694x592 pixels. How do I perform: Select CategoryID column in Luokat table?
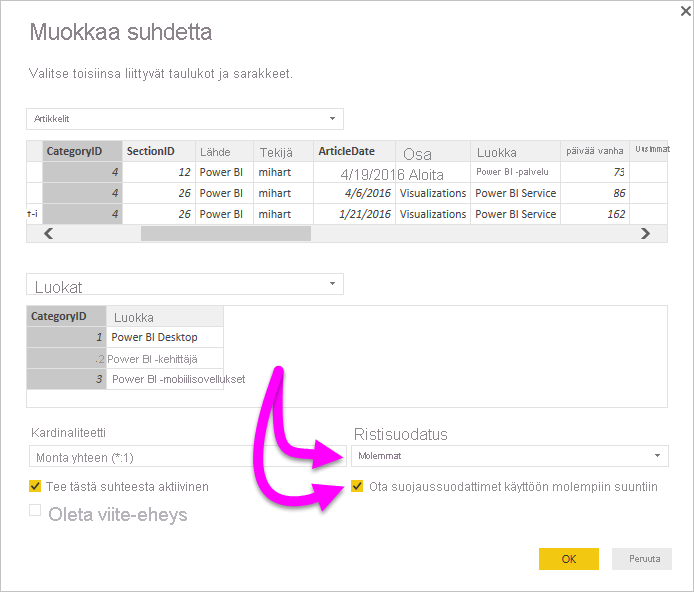(x=66, y=316)
